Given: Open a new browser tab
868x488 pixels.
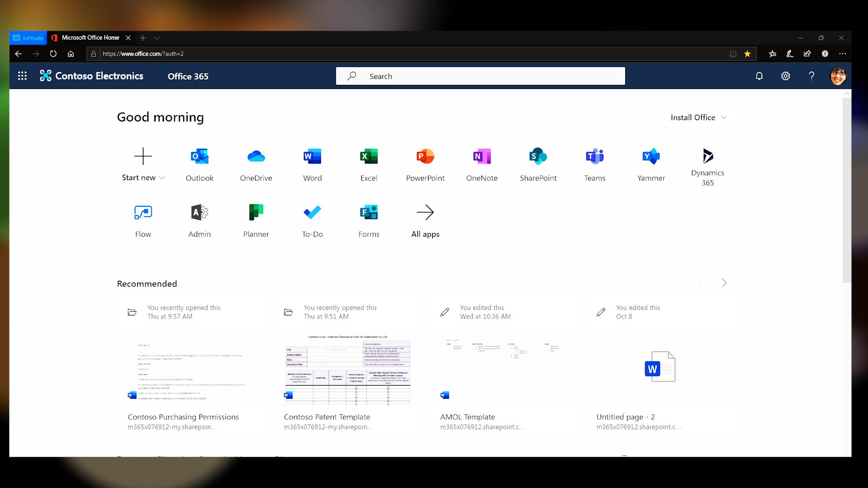Looking at the screenshot, I should tap(143, 38).
